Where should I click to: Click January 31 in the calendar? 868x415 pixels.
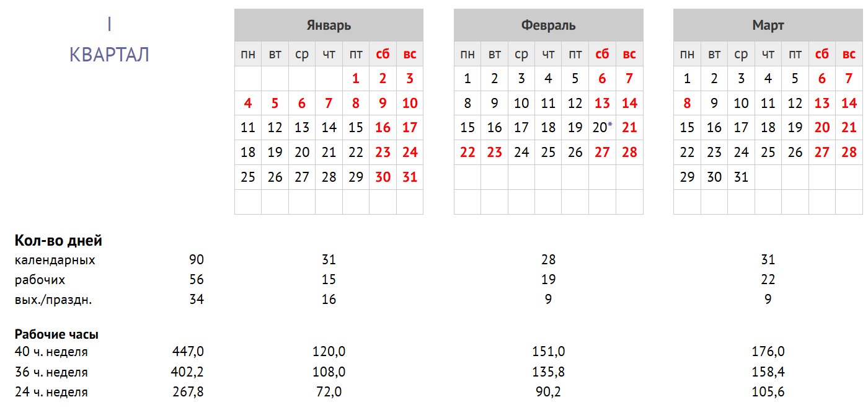(410, 177)
